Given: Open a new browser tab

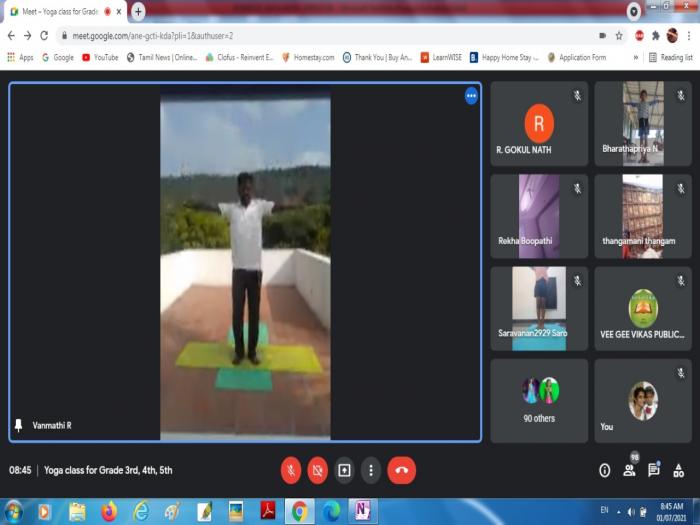Looking at the screenshot, I should [138, 12].
